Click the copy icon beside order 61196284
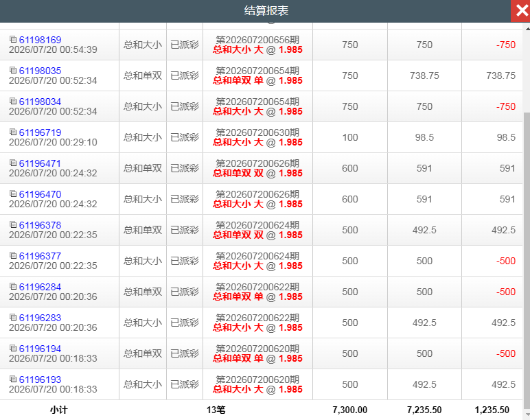This screenshot has width=530, height=420. click(13, 286)
